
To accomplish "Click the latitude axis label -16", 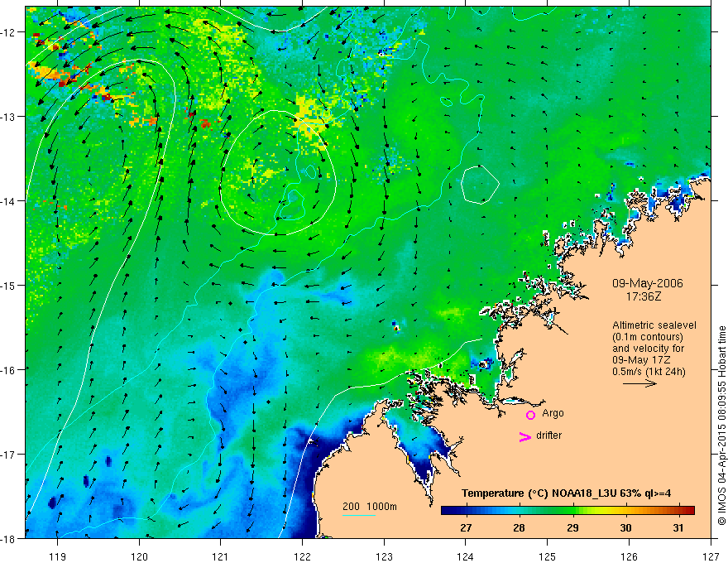I will (8, 370).
